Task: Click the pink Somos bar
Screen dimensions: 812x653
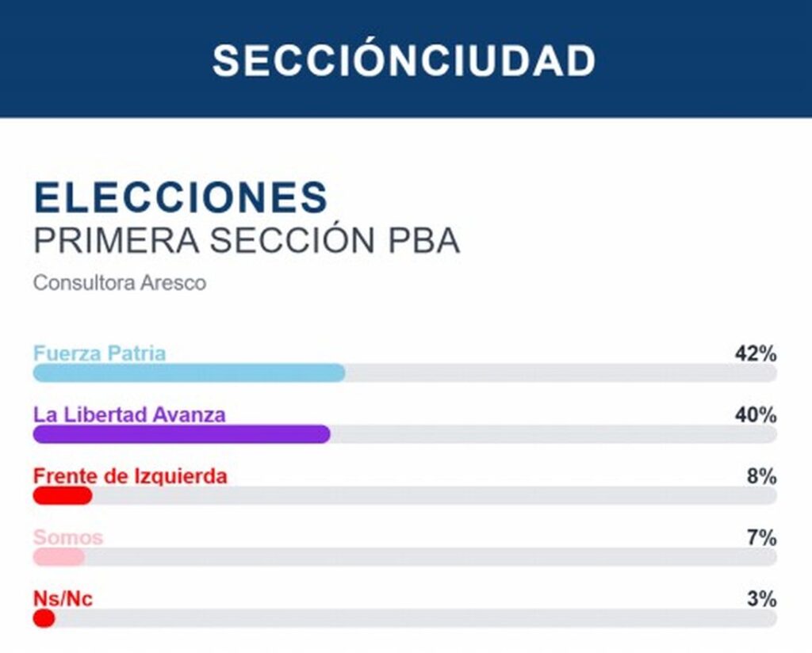Action: tap(59, 557)
